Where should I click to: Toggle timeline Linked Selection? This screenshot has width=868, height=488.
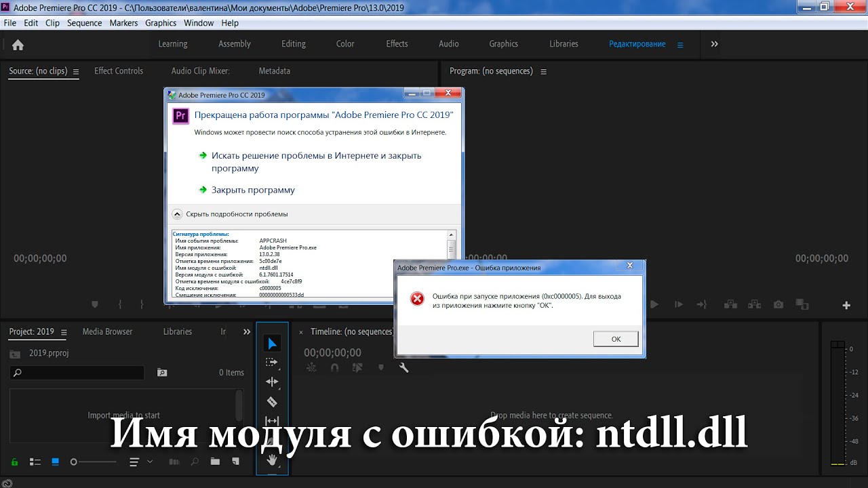[x=357, y=367]
